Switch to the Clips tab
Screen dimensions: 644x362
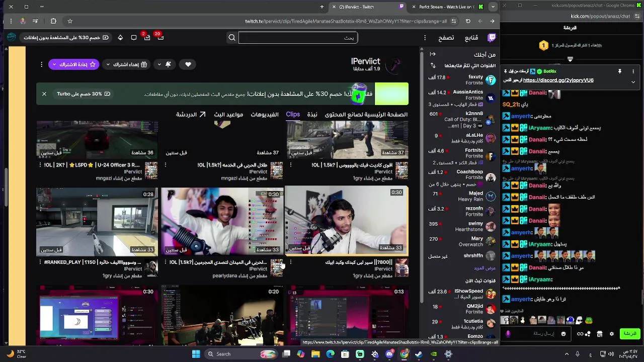coord(293,114)
